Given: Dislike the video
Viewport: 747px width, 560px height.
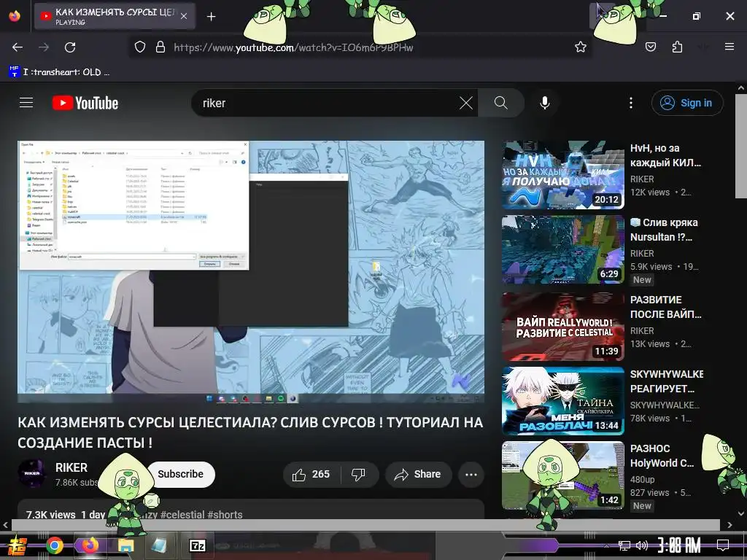Looking at the screenshot, I should [358, 474].
